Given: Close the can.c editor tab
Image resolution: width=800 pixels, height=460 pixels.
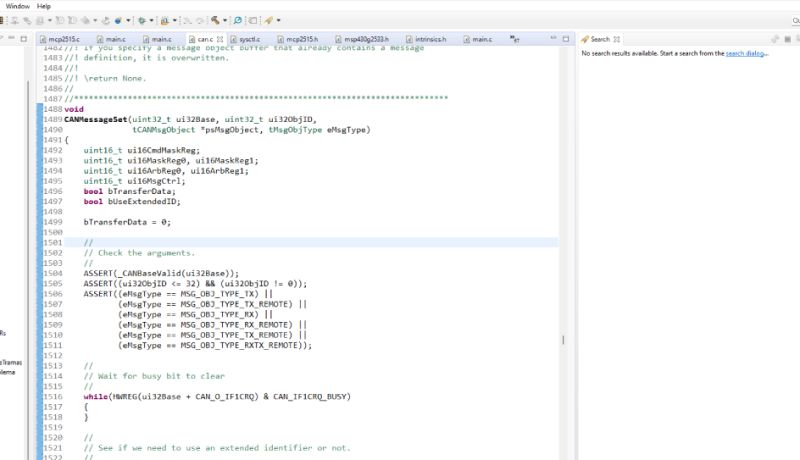Looking at the screenshot, I should tap(220, 39).
